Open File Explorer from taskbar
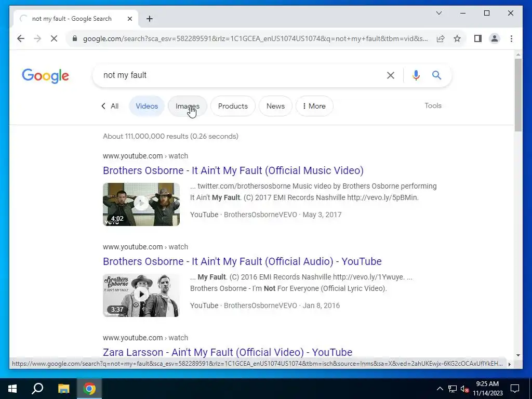This screenshot has width=532, height=399. [x=63, y=389]
